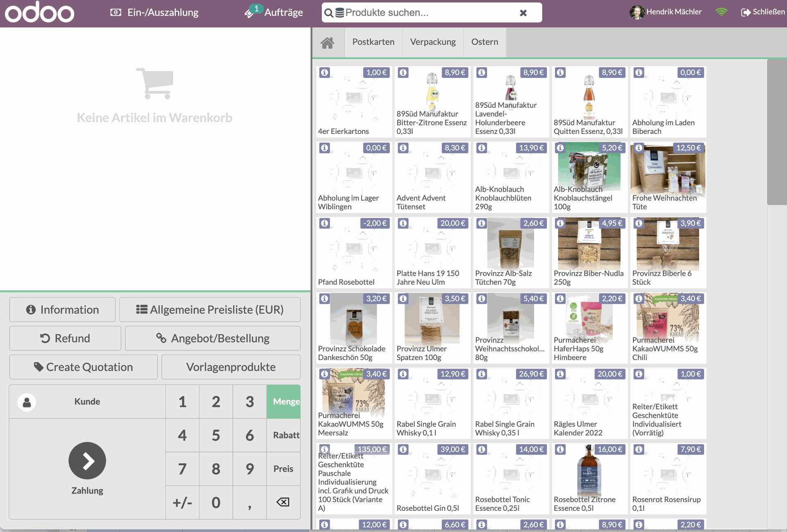Click user name Hendrik Mächler

(x=674, y=12)
